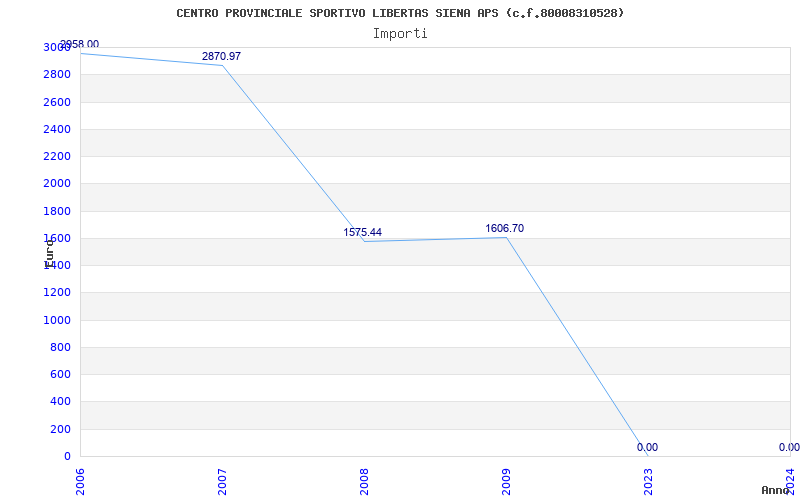Click the Euro axis title

(x=49, y=253)
